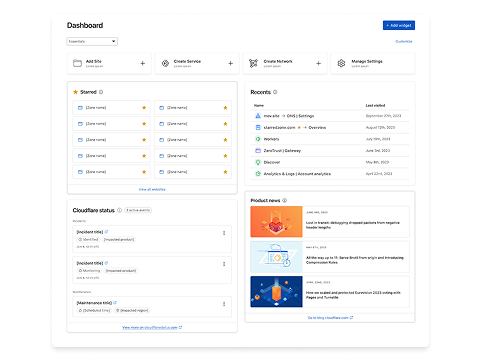
Task: Click external link icon of Identified incident title
Action: [106, 232]
